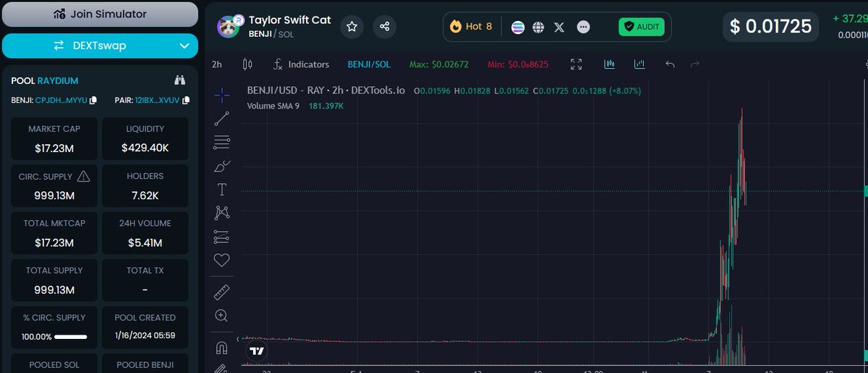Click the TOTAL TX card
Image resolution: width=868 pixels, height=373 pixels.
[145, 280]
